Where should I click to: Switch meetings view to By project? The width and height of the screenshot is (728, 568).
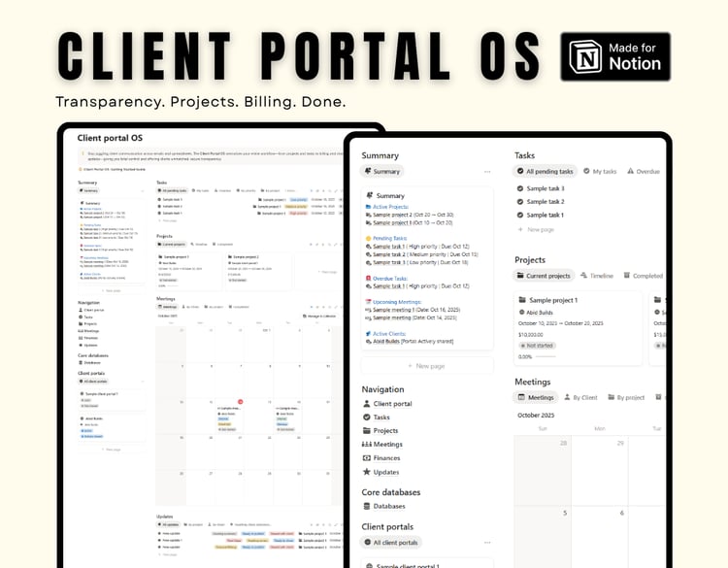[x=626, y=397]
